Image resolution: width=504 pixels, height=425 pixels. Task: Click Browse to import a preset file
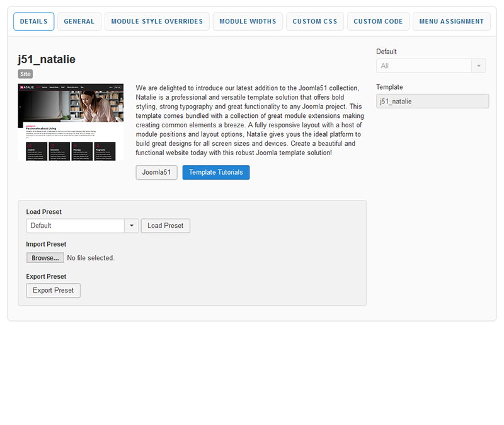click(x=45, y=258)
